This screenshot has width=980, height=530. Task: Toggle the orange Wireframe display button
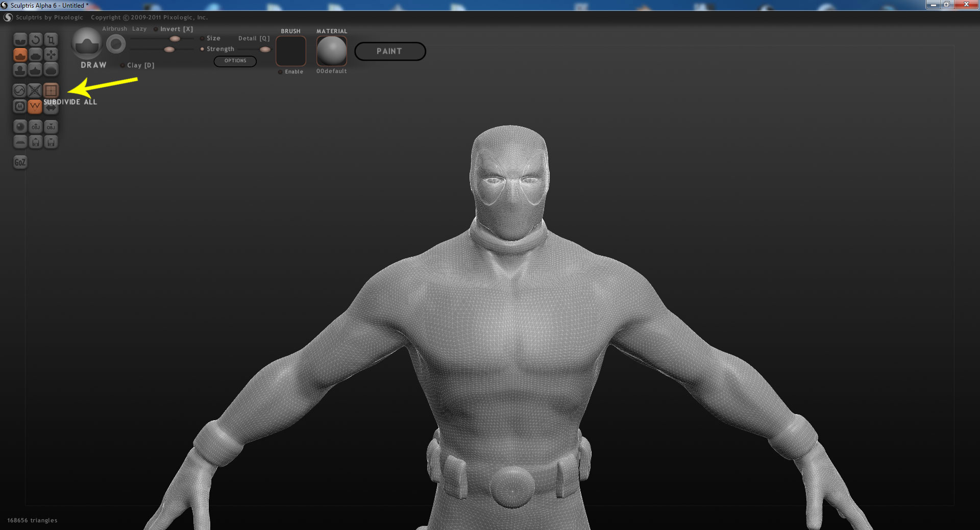(x=35, y=106)
